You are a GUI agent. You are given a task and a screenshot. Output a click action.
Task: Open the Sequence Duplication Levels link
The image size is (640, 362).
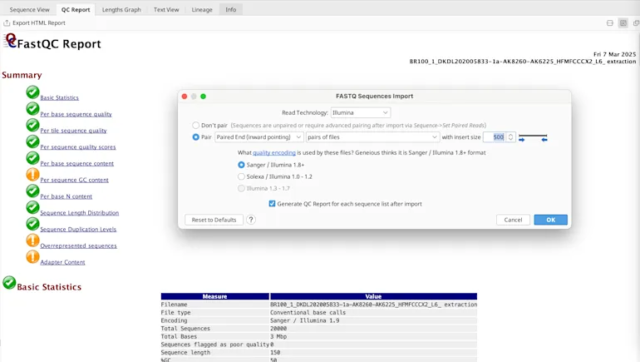point(78,229)
